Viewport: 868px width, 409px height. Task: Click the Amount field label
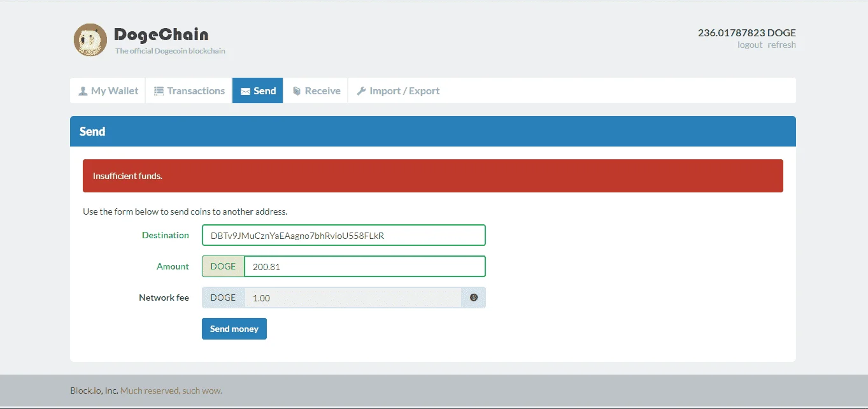click(x=173, y=266)
